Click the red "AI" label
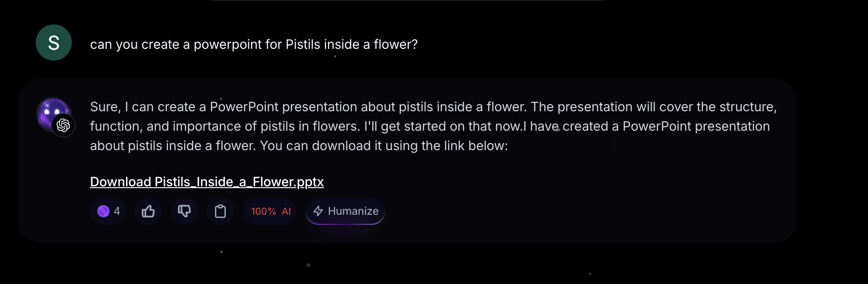Image resolution: width=868 pixels, height=284 pixels. click(286, 211)
